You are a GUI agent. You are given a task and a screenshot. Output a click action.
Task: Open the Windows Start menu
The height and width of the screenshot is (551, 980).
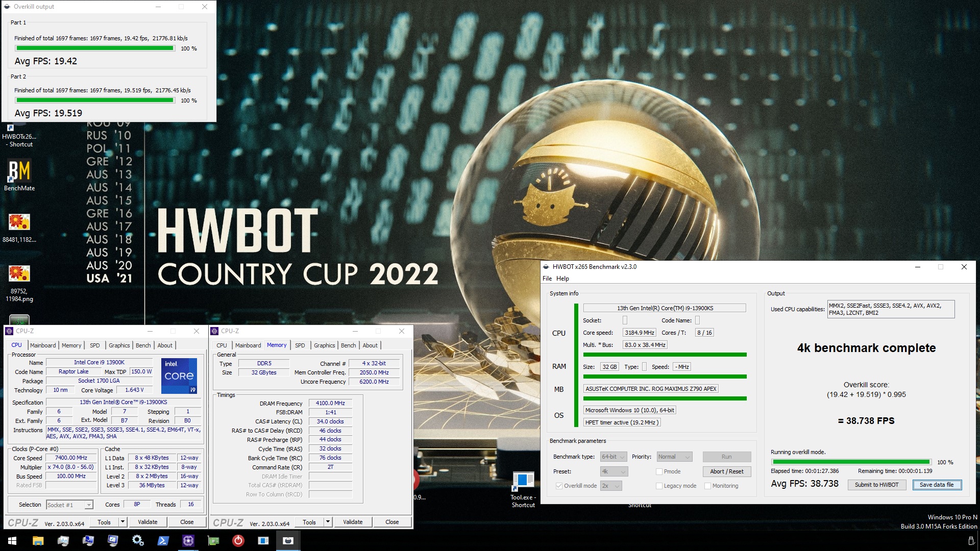[x=12, y=540]
